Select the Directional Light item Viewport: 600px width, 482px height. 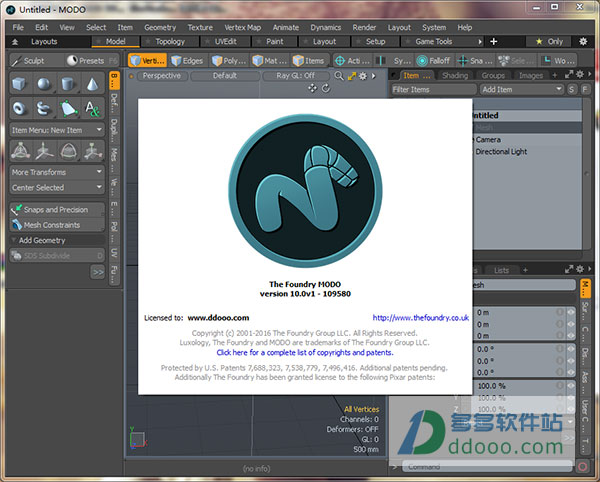(x=501, y=152)
